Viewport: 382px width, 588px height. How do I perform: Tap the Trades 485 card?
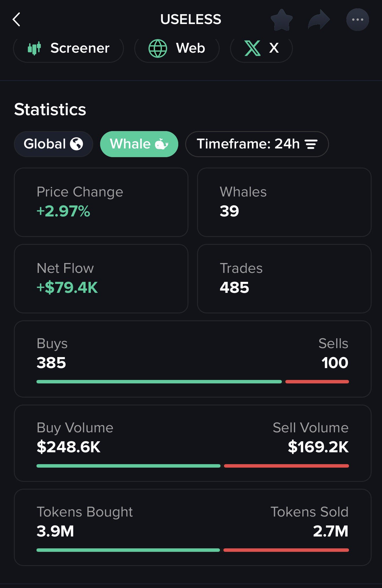point(284,278)
